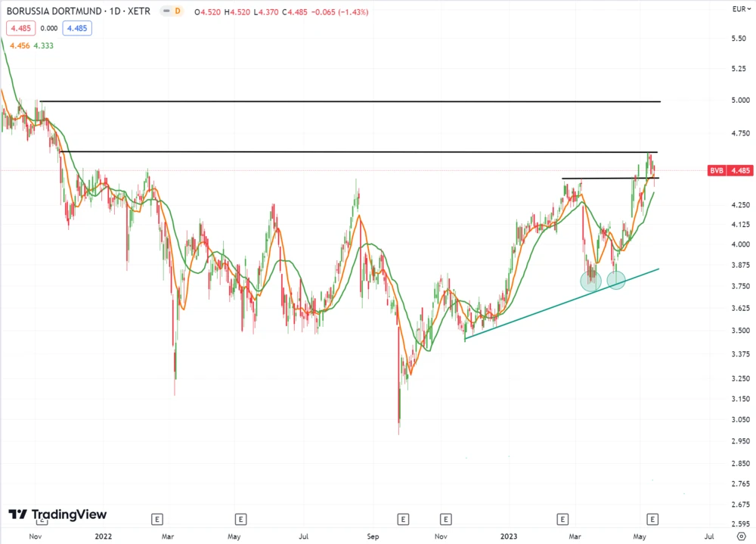Select the orange 4.456 moving average legend

click(18, 45)
